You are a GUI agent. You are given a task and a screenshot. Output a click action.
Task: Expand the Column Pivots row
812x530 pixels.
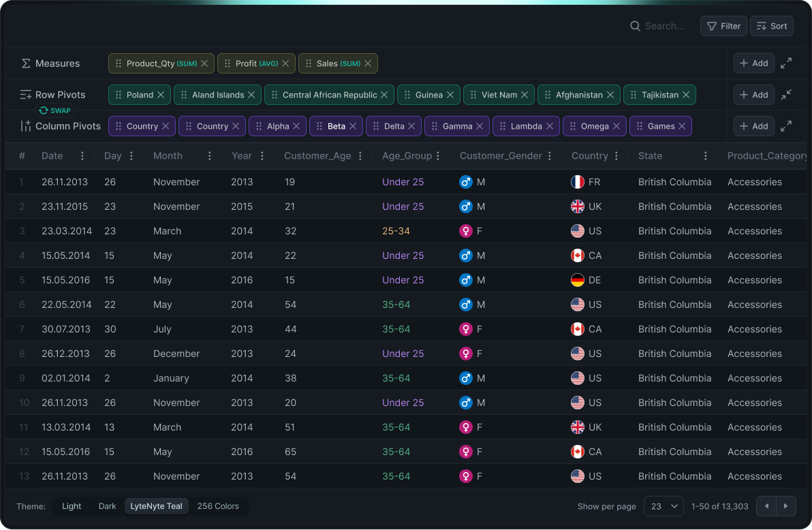point(786,126)
